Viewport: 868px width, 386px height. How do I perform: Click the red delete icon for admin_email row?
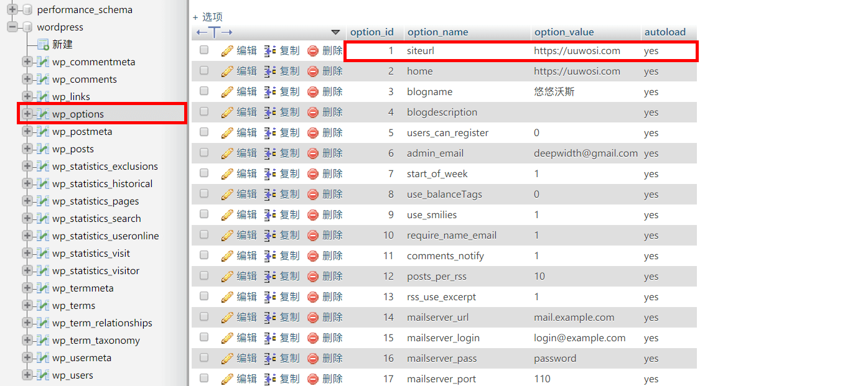313,154
